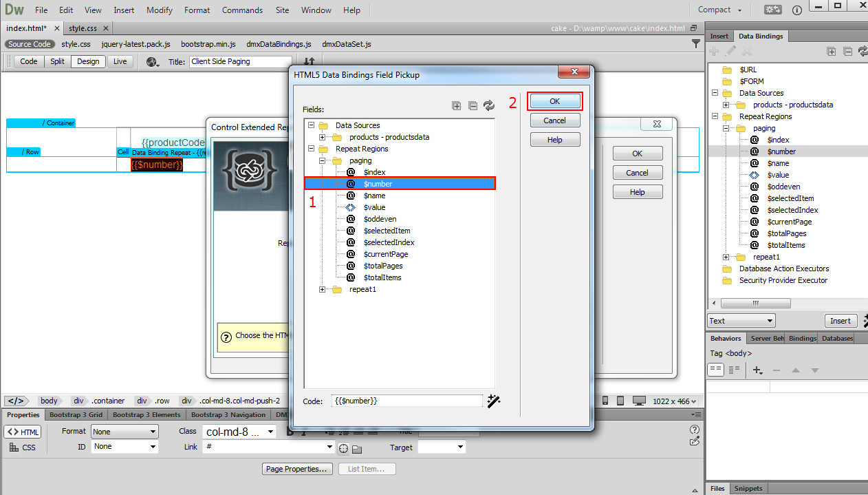Open the Bootstrap 3 Grid tab
Image resolution: width=868 pixels, height=495 pixels.
tap(76, 414)
